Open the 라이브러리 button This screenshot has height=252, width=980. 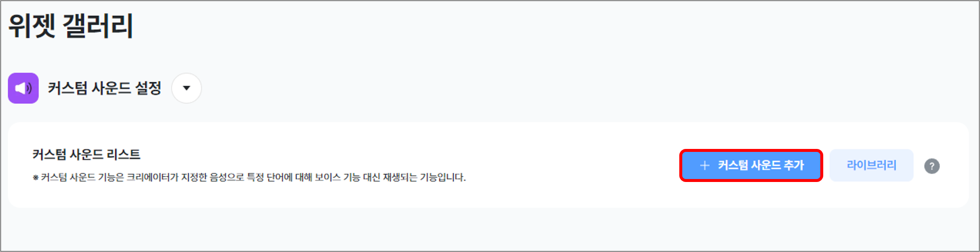(x=871, y=166)
